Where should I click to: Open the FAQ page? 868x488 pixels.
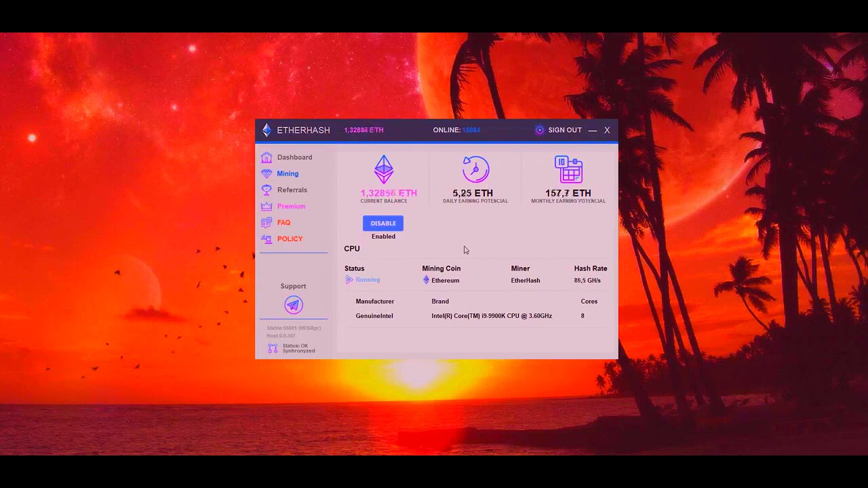283,222
